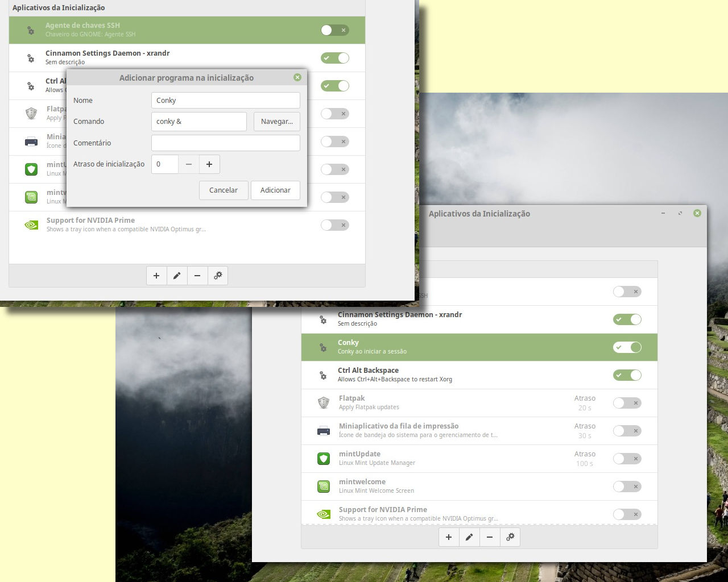Click the Miniaplicativo da fila de impressão printer icon
This screenshot has height=582, width=728.
pos(323,430)
